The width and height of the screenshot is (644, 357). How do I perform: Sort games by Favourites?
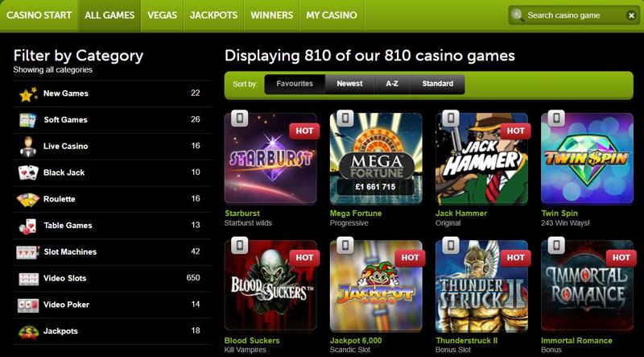coord(295,84)
